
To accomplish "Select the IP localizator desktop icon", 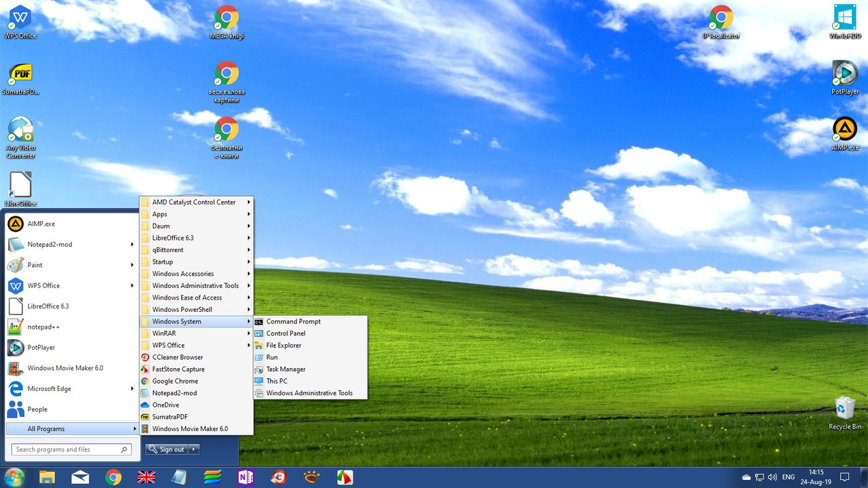I will click(x=721, y=22).
